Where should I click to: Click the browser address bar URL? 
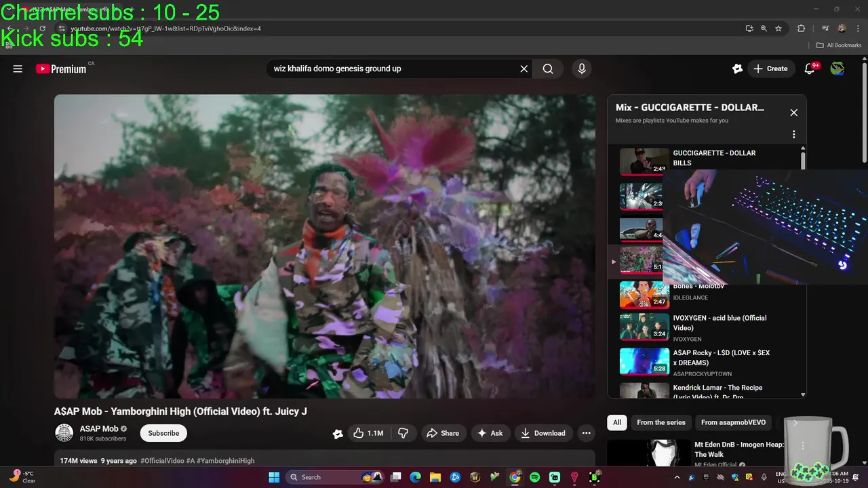pyautogui.click(x=165, y=28)
